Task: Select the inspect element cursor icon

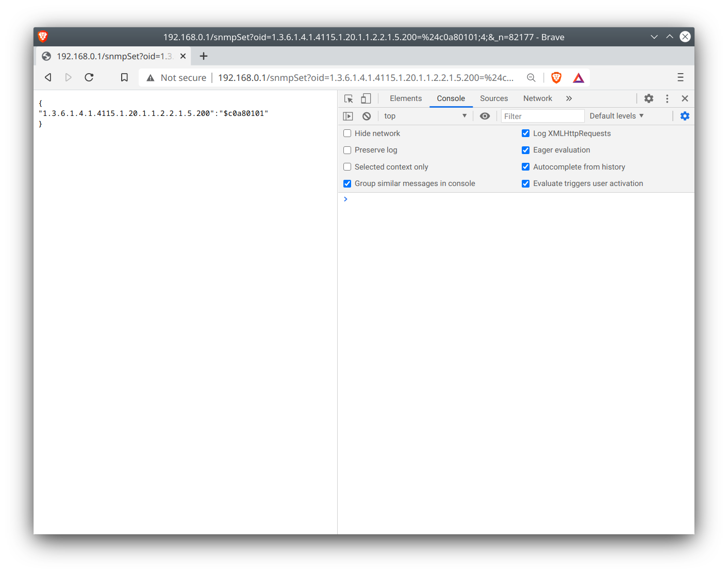Action: (x=348, y=98)
